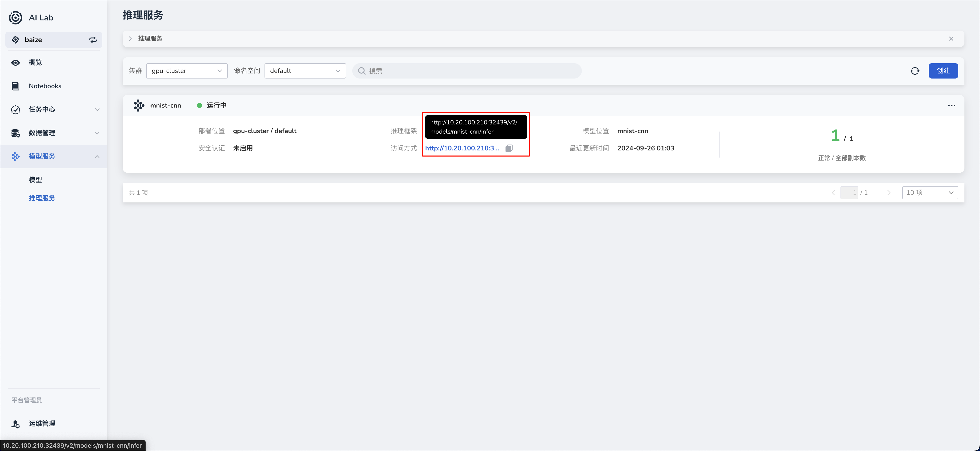
Task: Open the 10 项 page size dropdown
Action: [x=930, y=193]
